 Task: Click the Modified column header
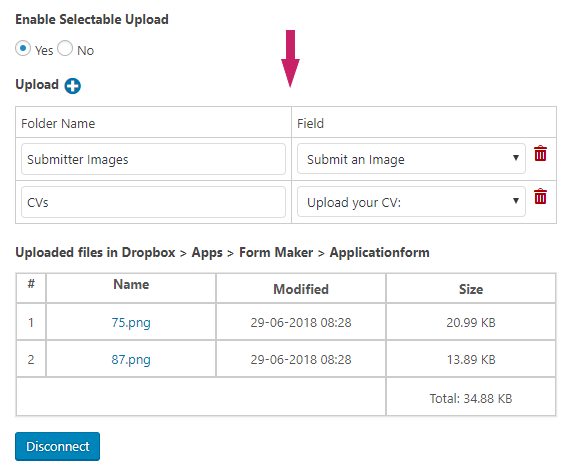(301, 289)
